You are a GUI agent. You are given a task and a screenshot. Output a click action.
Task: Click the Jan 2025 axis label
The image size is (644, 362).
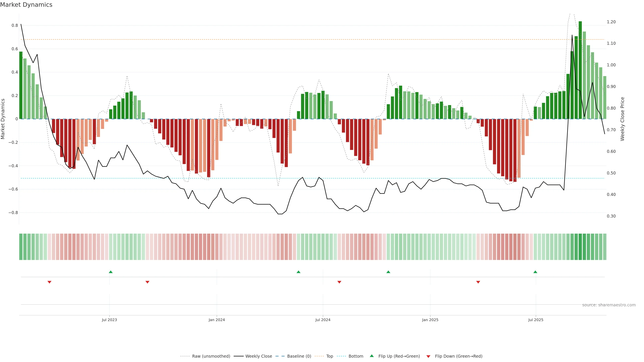click(430, 320)
